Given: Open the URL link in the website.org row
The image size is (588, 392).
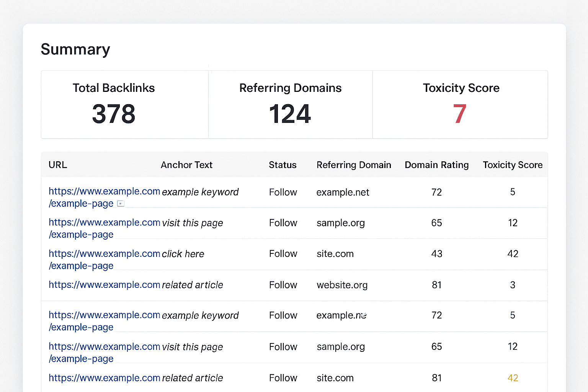Looking at the screenshot, I should [x=104, y=285].
